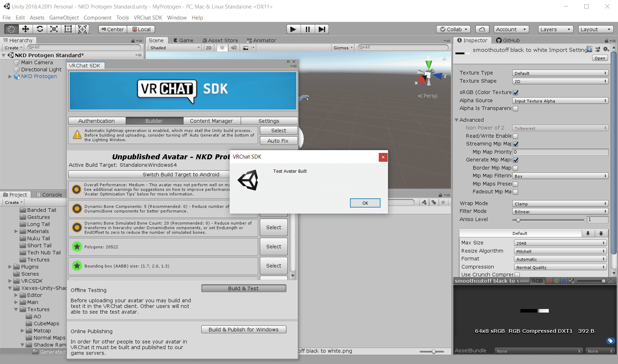
Task: Enable Read/Write Enabled checkbox
Action: pos(515,136)
